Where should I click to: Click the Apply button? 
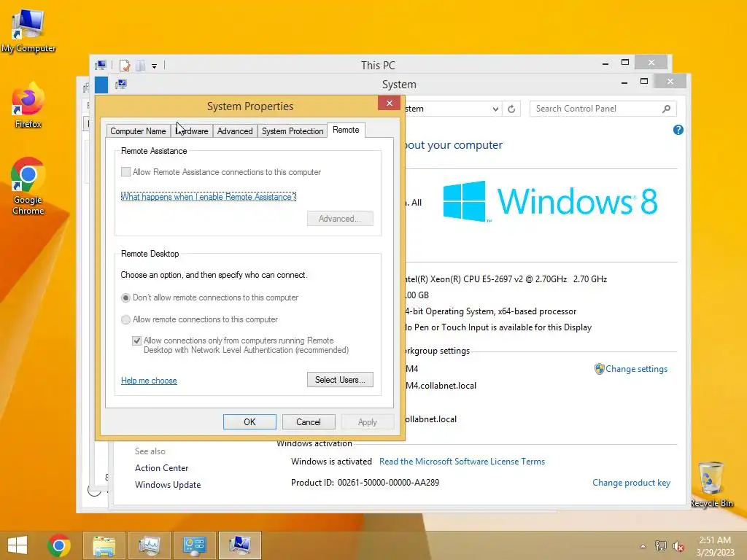click(x=368, y=422)
